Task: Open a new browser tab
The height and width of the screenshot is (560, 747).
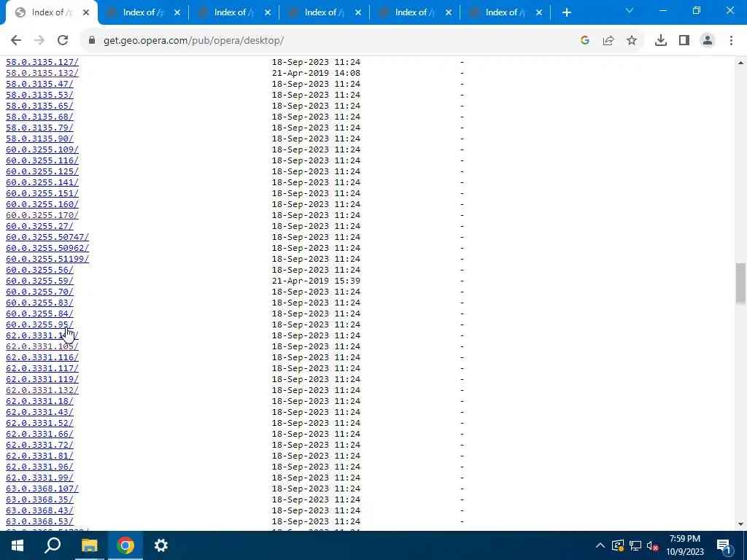Action: click(x=566, y=13)
